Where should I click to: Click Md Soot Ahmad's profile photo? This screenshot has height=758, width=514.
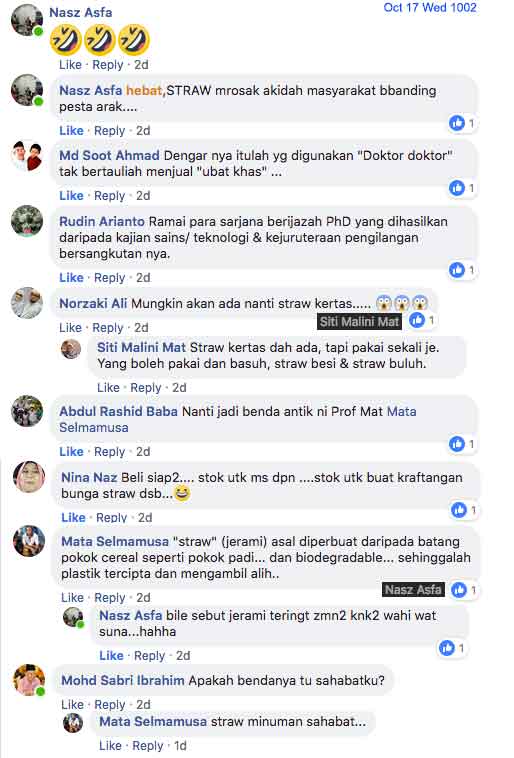[27, 155]
